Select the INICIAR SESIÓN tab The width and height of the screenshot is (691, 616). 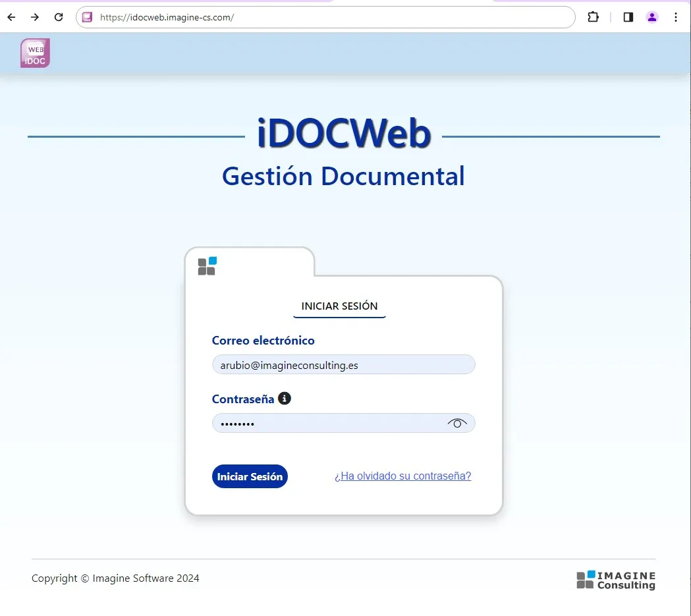pos(339,306)
